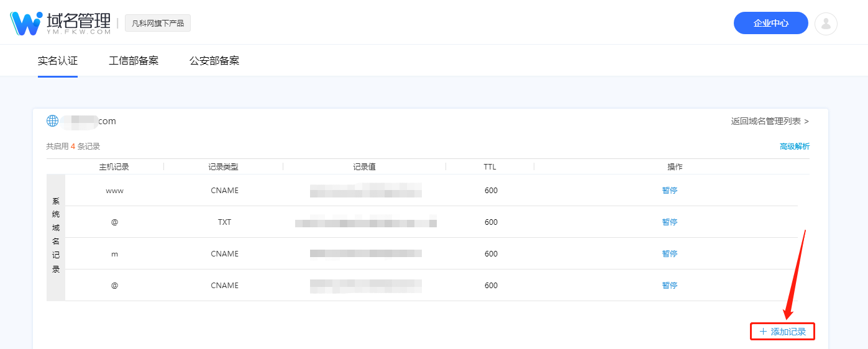Click the plus icon in 添加记录
The width and height of the screenshot is (868, 349).
(x=763, y=332)
